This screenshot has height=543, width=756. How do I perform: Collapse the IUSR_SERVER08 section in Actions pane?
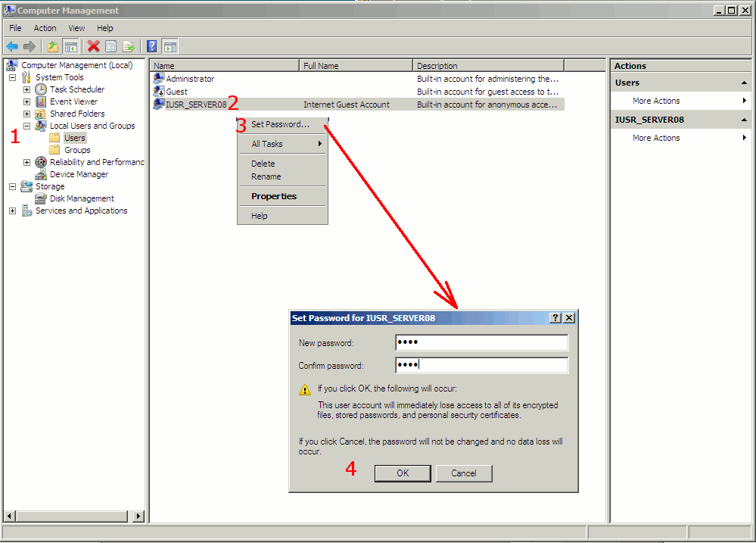(743, 119)
